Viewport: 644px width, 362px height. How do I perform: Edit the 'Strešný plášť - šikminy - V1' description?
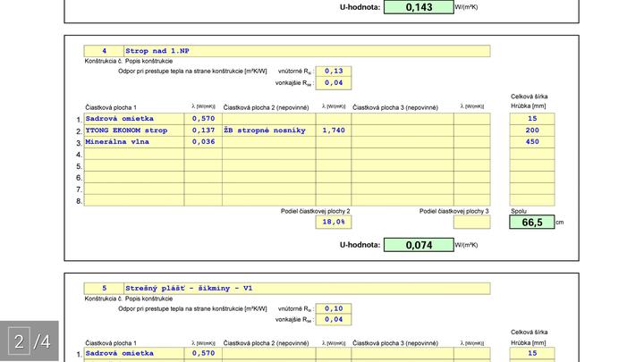[x=306, y=288]
